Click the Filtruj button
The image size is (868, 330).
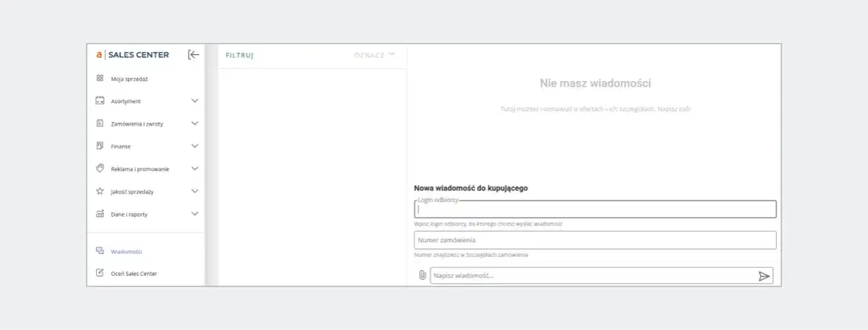point(239,55)
